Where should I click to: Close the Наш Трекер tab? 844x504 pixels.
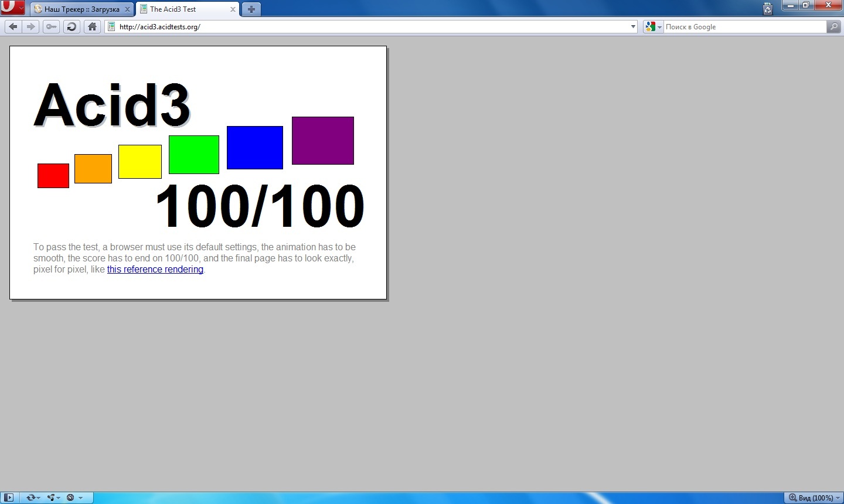[x=127, y=9]
